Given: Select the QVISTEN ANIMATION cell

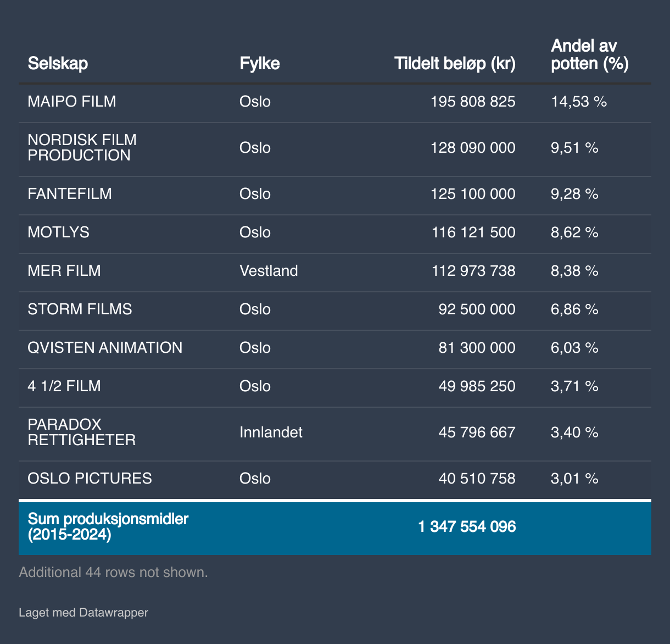Looking at the screenshot, I should (x=105, y=348).
